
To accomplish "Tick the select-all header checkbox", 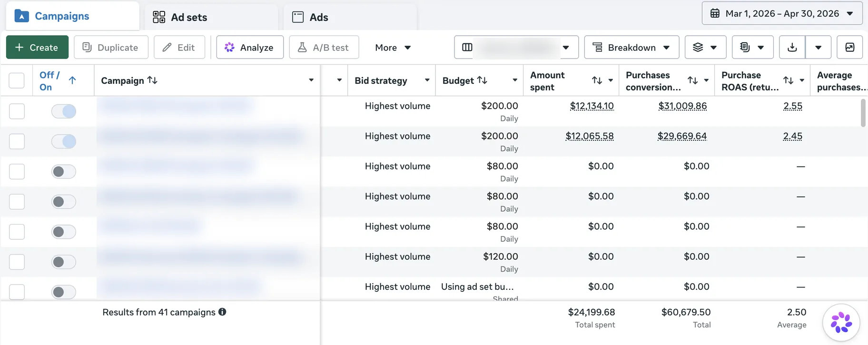I will pyautogui.click(x=17, y=80).
